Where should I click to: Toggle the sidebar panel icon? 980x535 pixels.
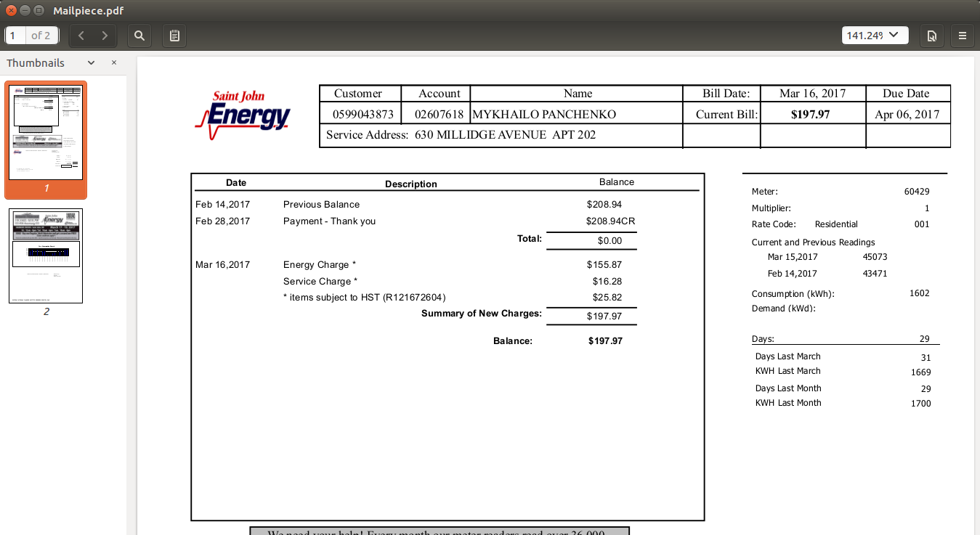click(174, 36)
